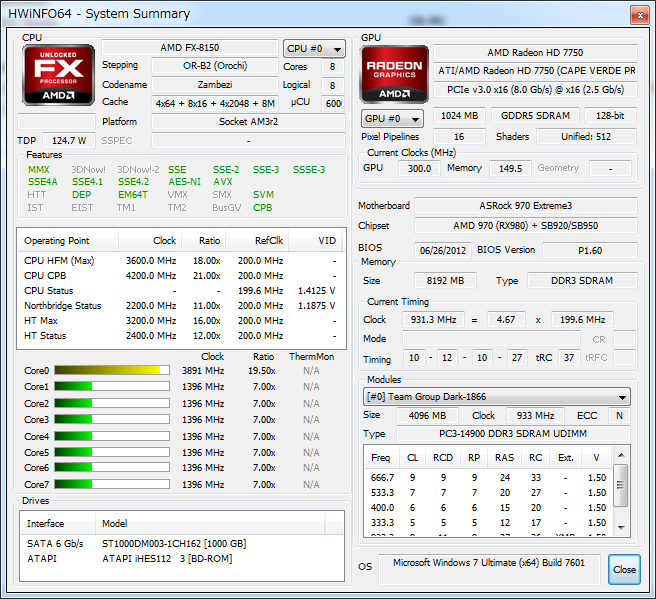Click the AMD FX-8150 CPU name field

pyautogui.click(x=190, y=48)
